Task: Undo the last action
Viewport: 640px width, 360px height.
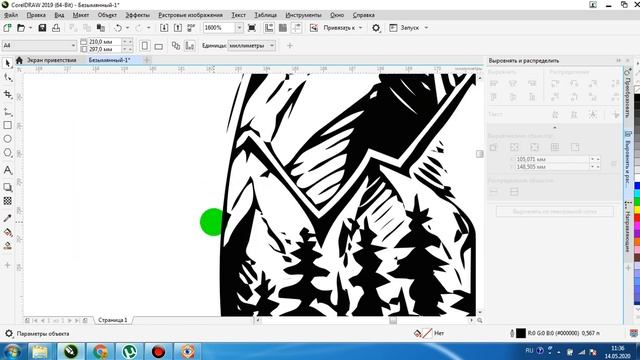Action: coord(118,28)
